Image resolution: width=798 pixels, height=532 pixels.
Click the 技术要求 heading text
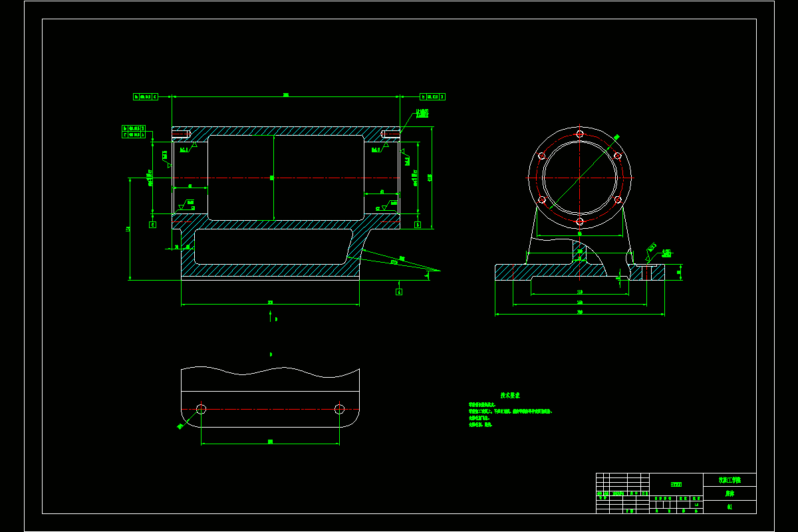[x=510, y=395]
